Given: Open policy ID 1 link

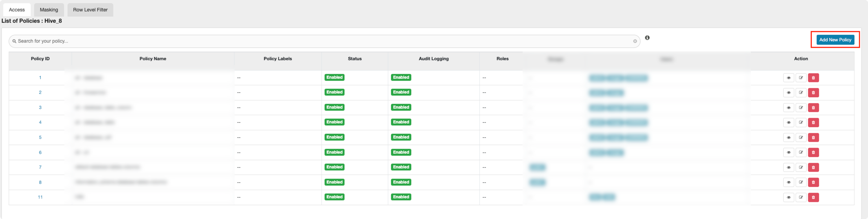Looking at the screenshot, I should pyautogui.click(x=40, y=78).
